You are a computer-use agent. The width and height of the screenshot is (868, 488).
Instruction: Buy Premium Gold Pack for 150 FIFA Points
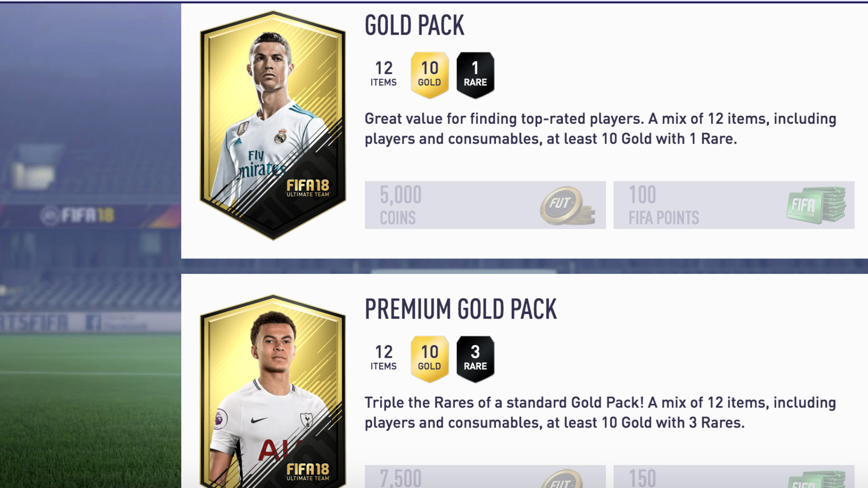(734, 477)
